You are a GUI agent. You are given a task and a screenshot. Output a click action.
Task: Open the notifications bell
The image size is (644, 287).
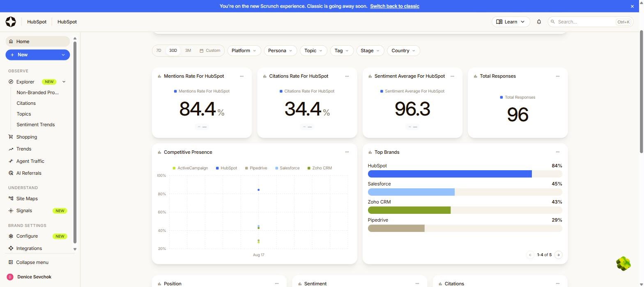coord(539,22)
